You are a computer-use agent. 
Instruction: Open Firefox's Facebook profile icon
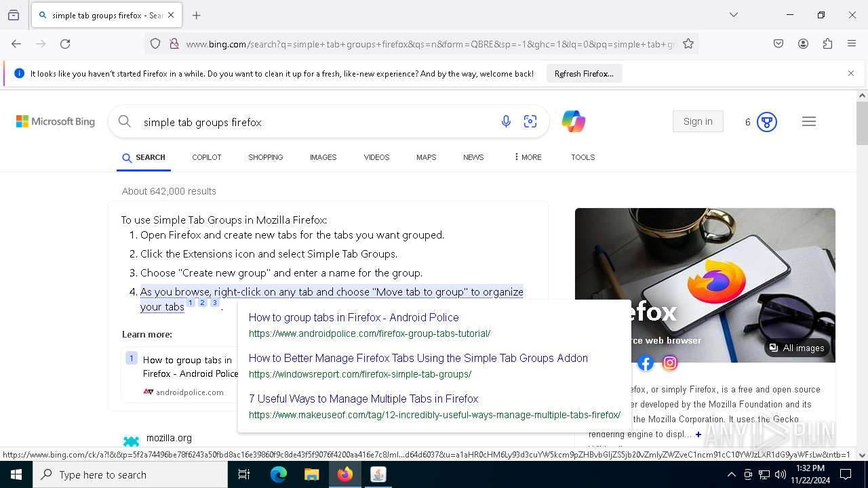pyautogui.click(x=646, y=363)
